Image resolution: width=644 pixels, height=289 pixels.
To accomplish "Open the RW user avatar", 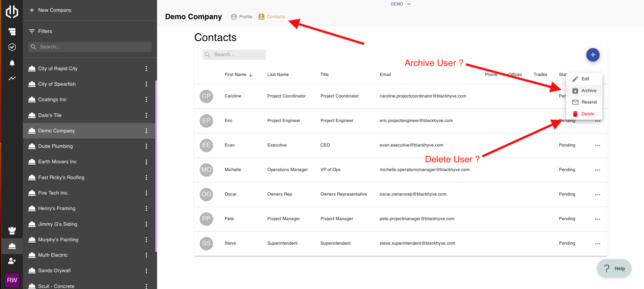I will point(12,280).
